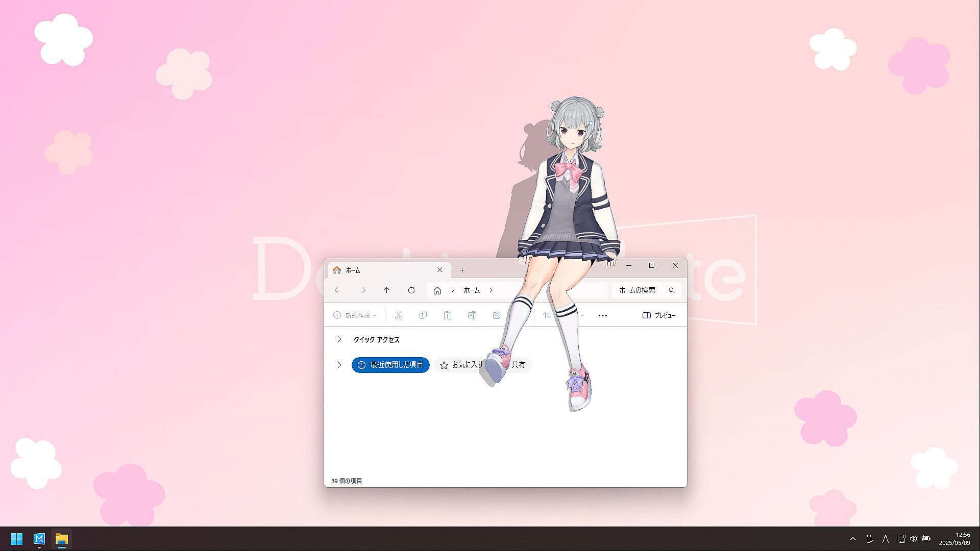The height and width of the screenshot is (551, 980).
Task: Click the Sort arrows icon
Action: [547, 315]
